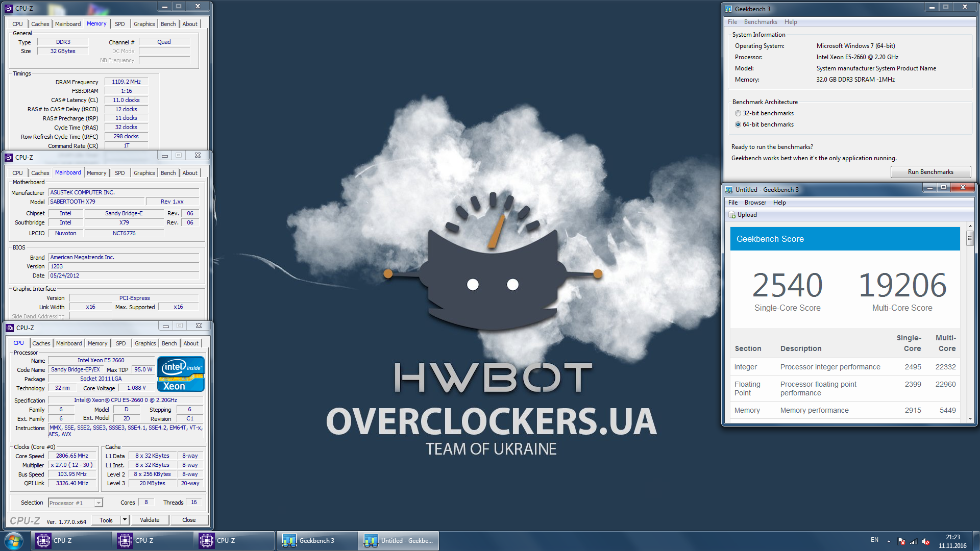This screenshot has width=980, height=551.
Task: Click Run Benchmarks button
Action: pyautogui.click(x=930, y=172)
